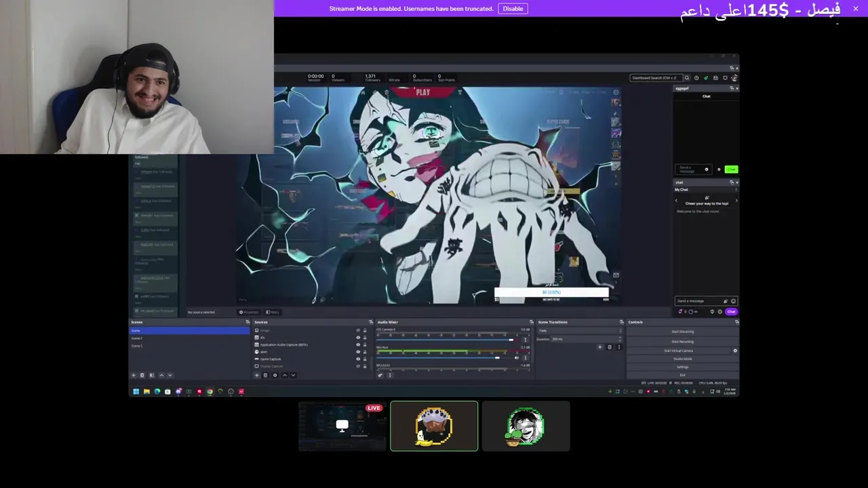
Task: Hide the Application Audio Capture source
Action: click(358, 344)
